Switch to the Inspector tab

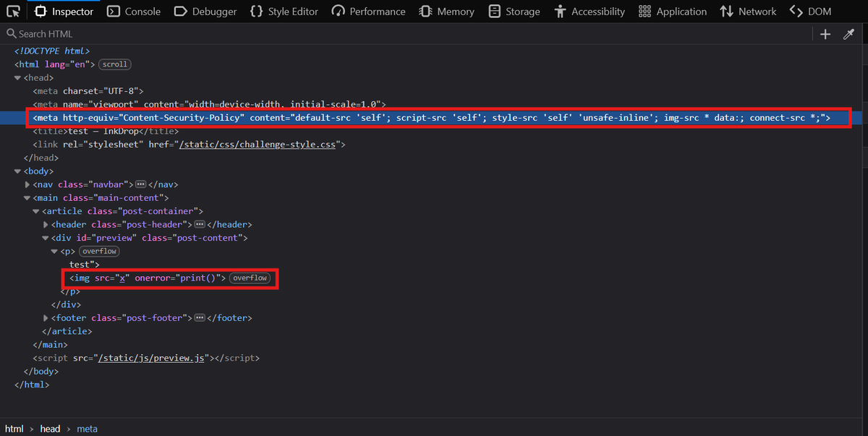(64, 12)
